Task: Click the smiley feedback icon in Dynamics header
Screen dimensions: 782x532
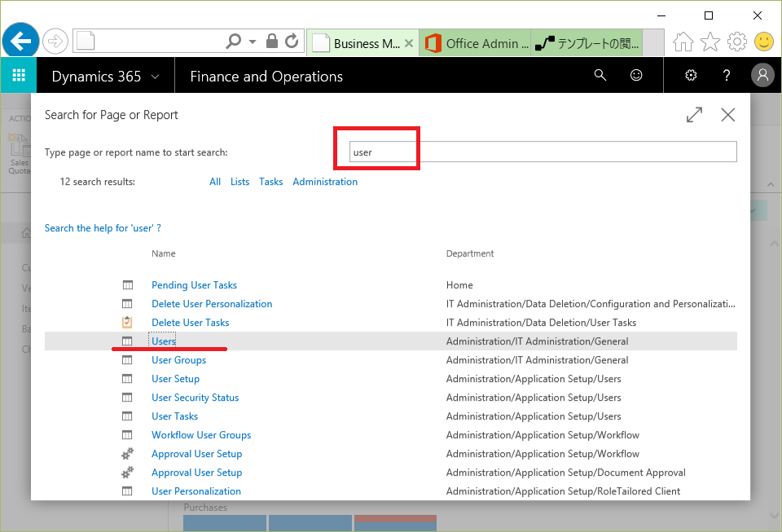Action: click(636, 75)
